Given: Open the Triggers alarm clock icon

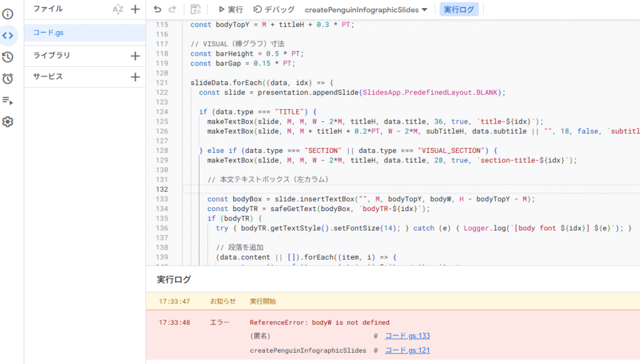Looking at the screenshot, I should [x=7, y=79].
